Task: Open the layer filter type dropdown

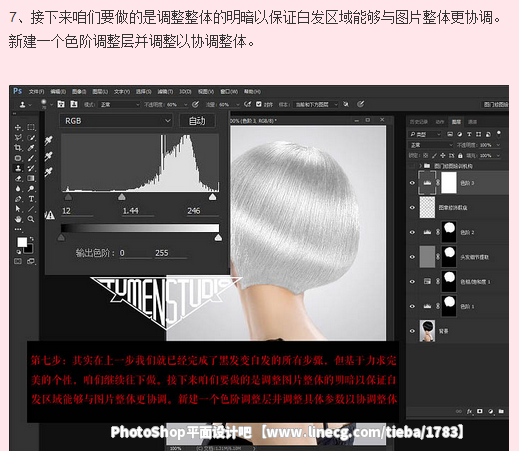Action: (425, 134)
